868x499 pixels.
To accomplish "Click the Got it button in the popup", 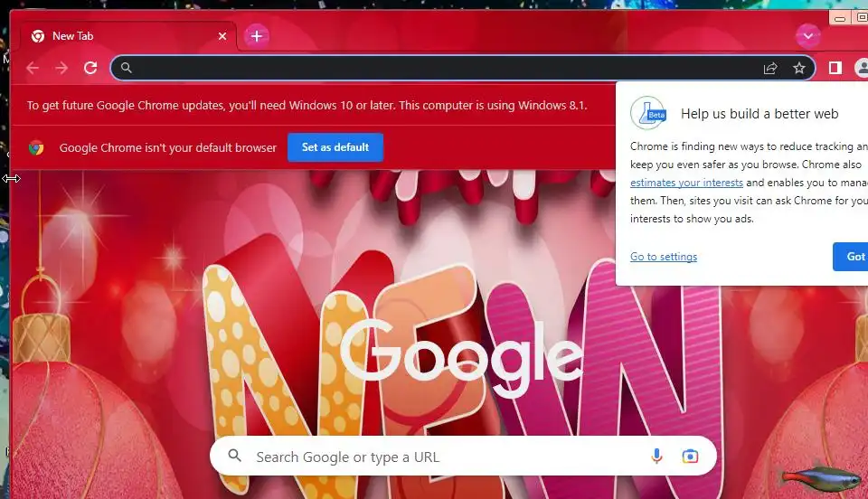I will pyautogui.click(x=850, y=256).
